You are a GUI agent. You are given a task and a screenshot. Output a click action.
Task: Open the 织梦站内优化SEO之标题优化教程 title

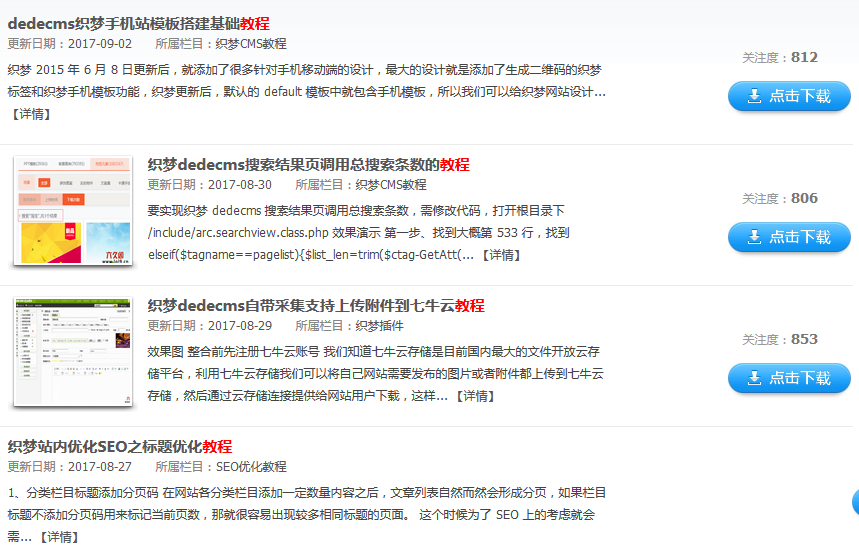pyautogui.click(x=119, y=446)
